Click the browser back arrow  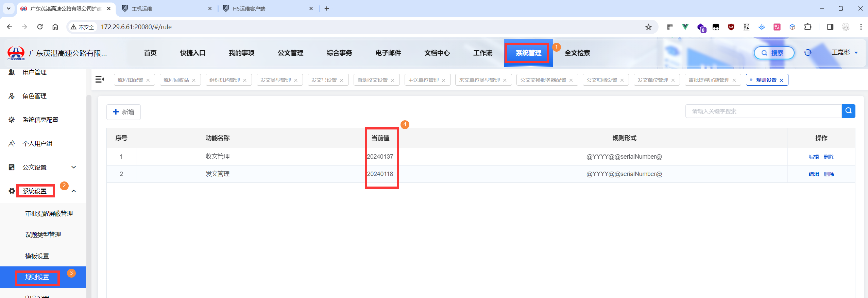tap(10, 27)
